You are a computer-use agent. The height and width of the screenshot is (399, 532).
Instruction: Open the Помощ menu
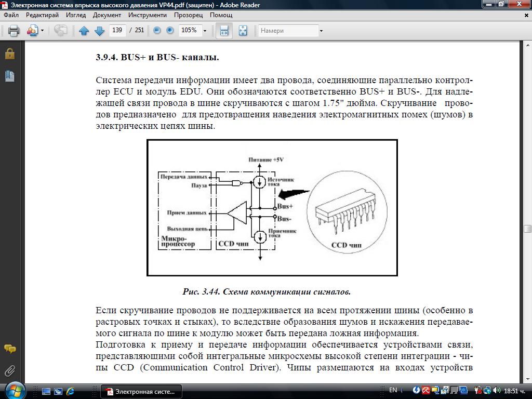[221, 15]
